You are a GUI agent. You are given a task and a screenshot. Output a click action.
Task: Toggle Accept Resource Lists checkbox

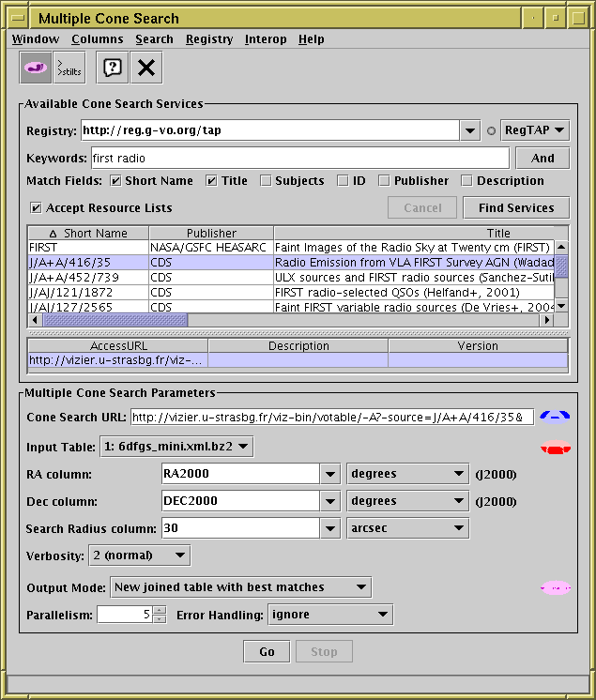[37, 208]
